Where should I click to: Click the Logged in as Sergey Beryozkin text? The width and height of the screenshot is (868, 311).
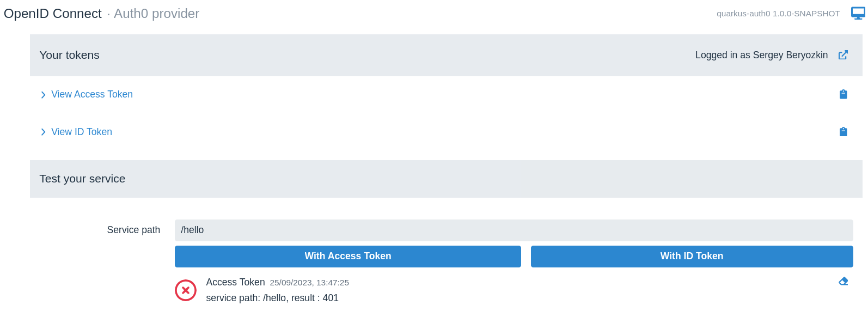(761, 55)
